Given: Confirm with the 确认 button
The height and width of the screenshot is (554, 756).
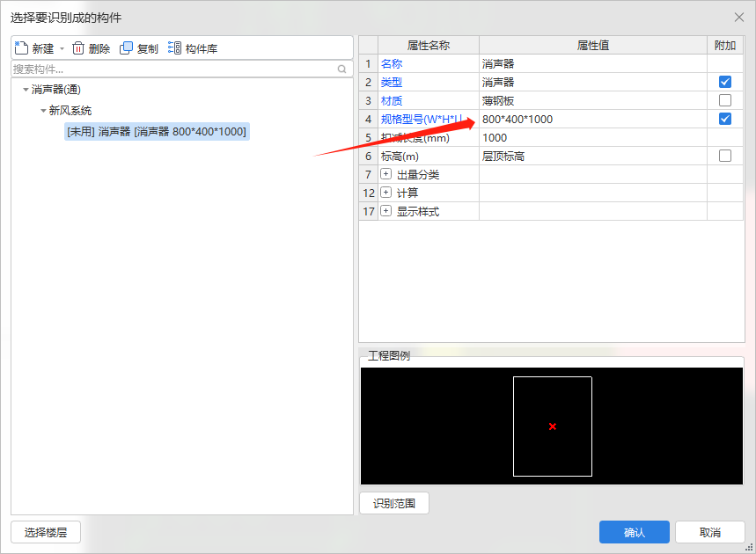Looking at the screenshot, I should [634, 532].
